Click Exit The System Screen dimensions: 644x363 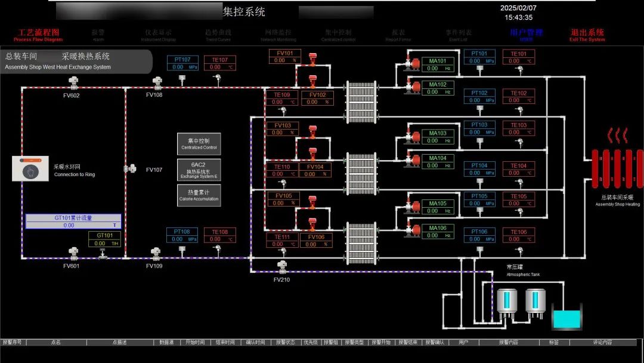point(587,35)
